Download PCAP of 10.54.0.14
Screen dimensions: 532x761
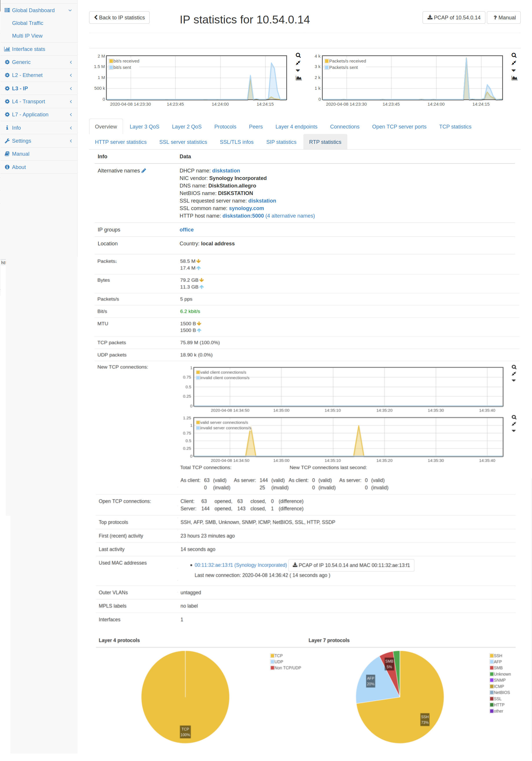(x=454, y=18)
